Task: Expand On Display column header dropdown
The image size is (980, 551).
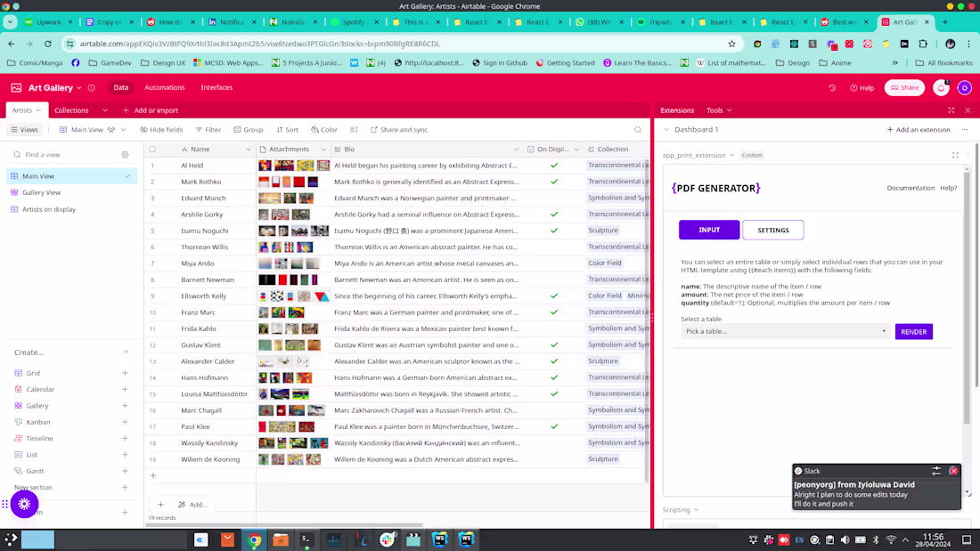Action: 576,150
